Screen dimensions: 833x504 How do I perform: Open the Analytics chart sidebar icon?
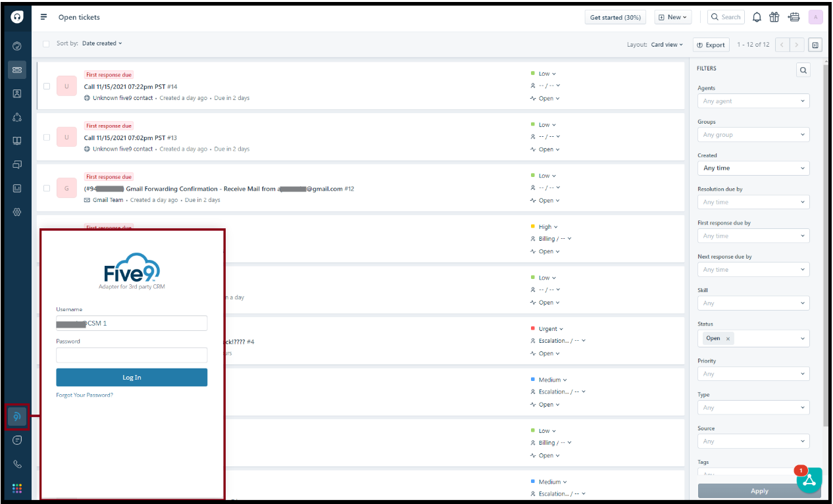click(x=17, y=188)
